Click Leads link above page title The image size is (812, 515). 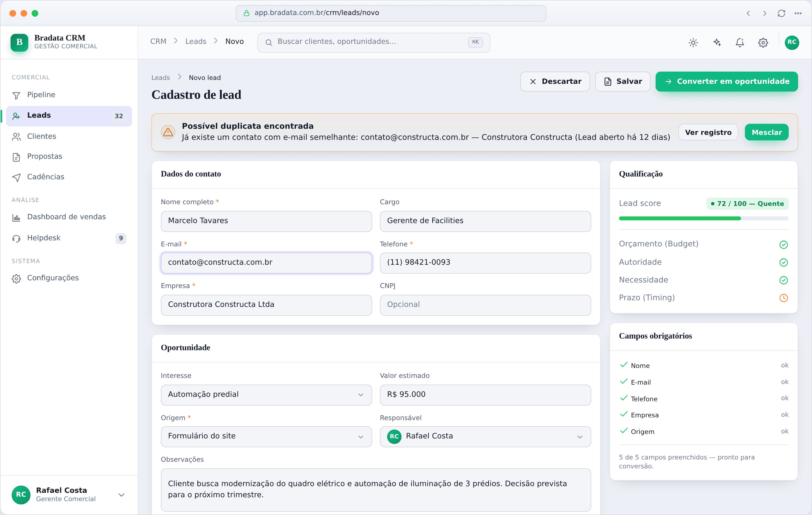(161, 78)
